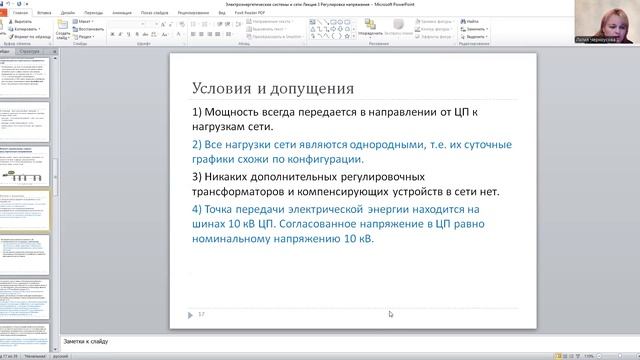Select the thumbnail with the network diagram
Viewport: 640px width, 360px height.
[x=24, y=167]
